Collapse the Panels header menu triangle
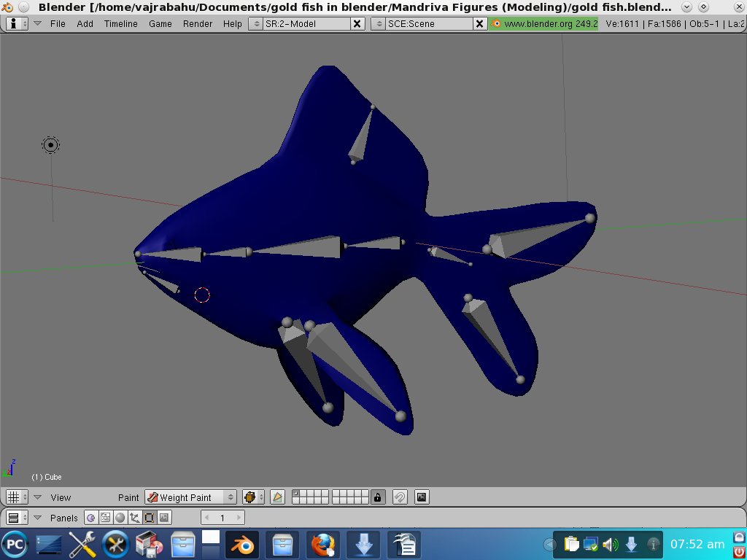Image resolution: width=747 pixels, height=560 pixels. tap(38, 518)
